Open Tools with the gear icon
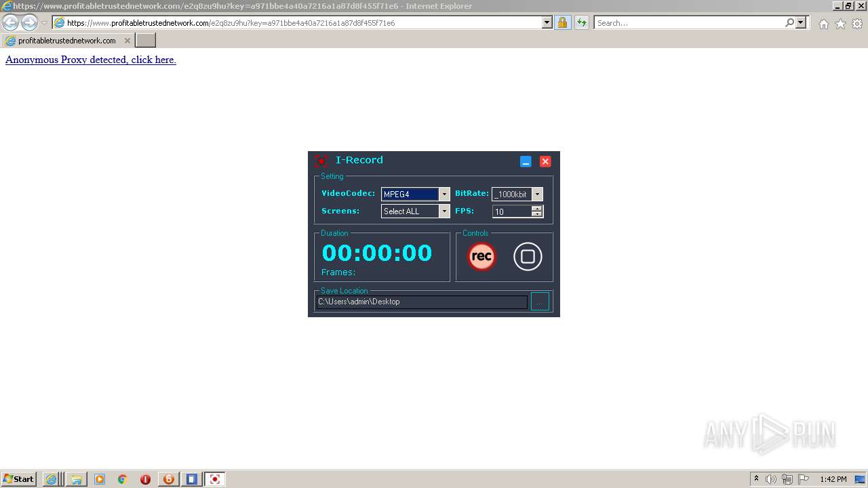Screen dimensions: 868x488 pos(857,24)
